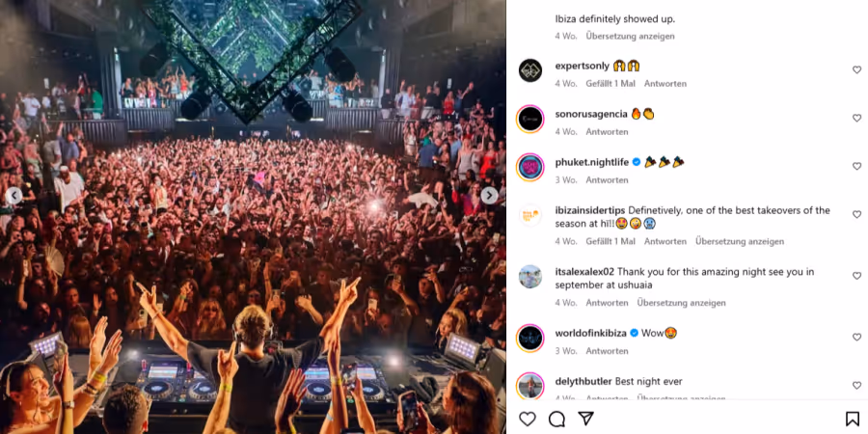Viewport: 868px width, 434px height.
Task: Reply to worldofinkibiza comment
Action: click(607, 351)
